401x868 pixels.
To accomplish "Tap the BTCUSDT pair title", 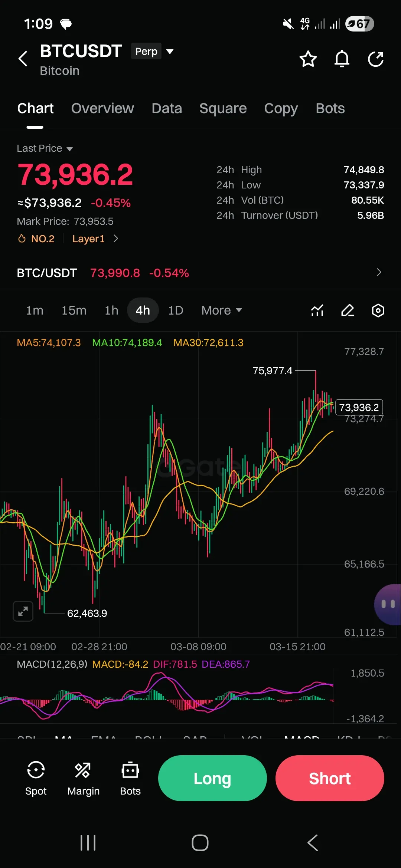I will 81,51.
